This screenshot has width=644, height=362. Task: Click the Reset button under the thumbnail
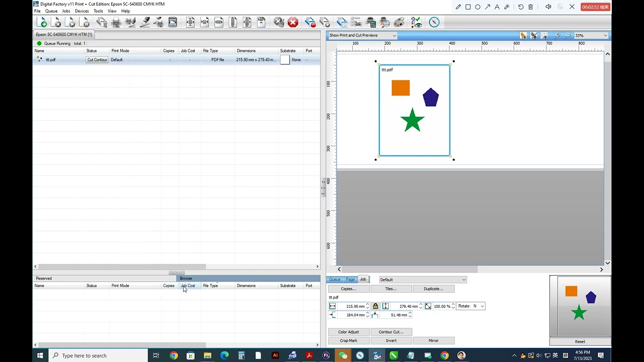tap(580, 341)
